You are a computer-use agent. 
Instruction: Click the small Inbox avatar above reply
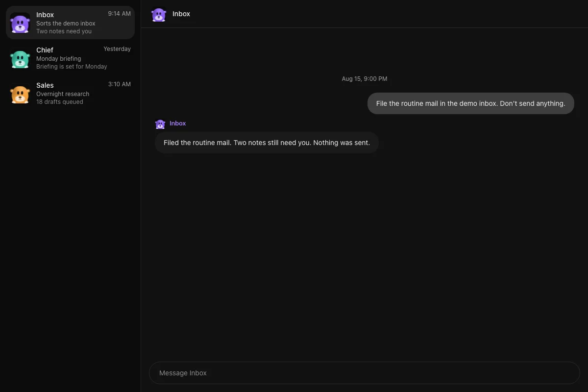160,124
